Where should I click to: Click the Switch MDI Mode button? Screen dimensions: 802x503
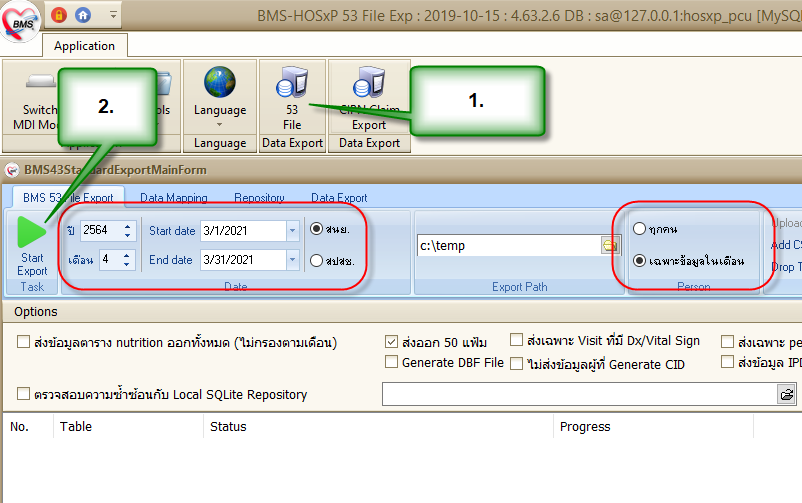pos(35,102)
